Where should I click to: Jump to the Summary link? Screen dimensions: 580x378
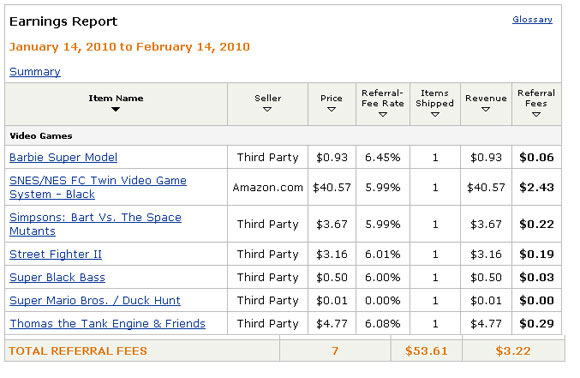click(x=35, y=71)
